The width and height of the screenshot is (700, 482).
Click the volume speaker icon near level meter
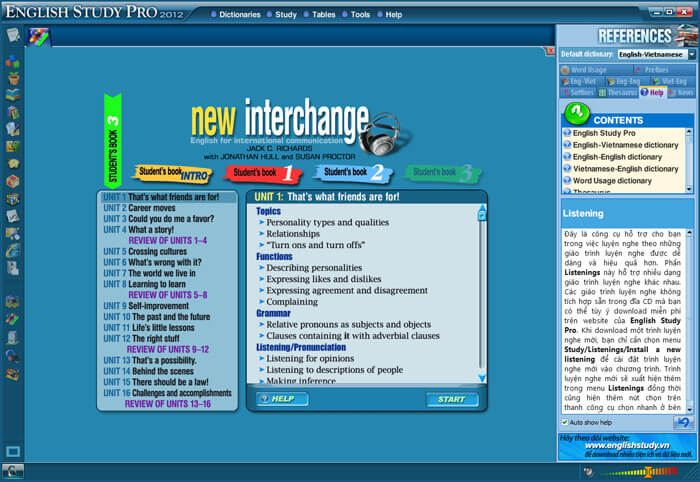589,471
